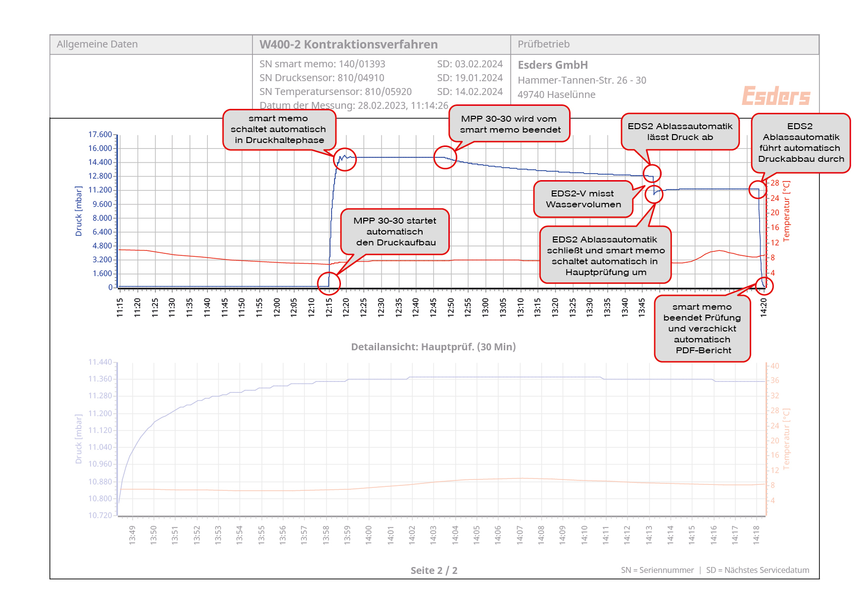The image size is (868, 614).
Task: Click the '17.600' pressure axis value
Action: (x=100, y=135)
